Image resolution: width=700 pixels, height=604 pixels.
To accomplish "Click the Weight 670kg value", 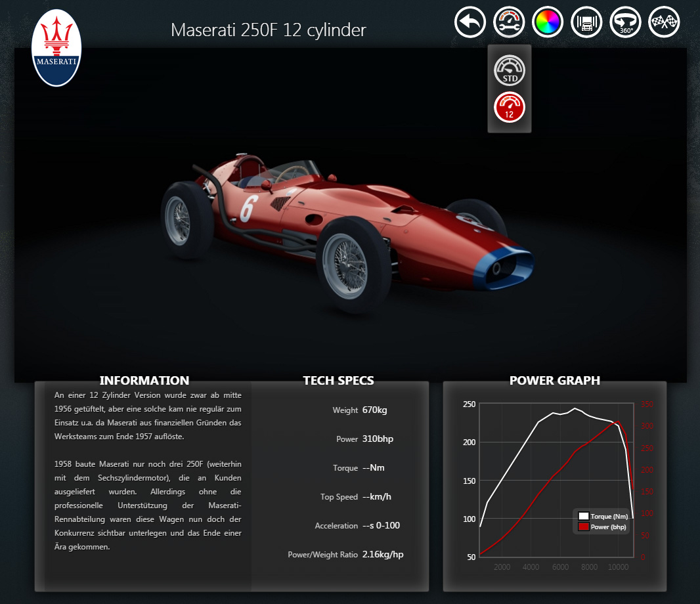I will coord(374,410).
